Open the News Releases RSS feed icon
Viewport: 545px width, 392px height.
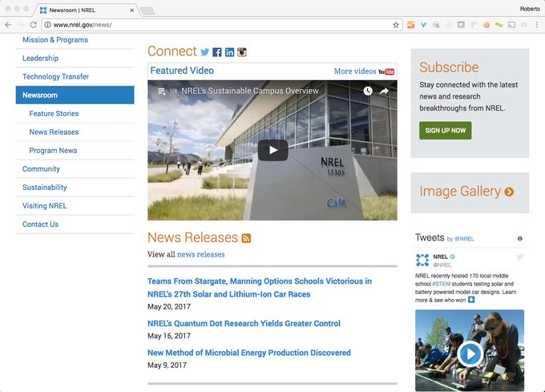click(x=246, y=238)
